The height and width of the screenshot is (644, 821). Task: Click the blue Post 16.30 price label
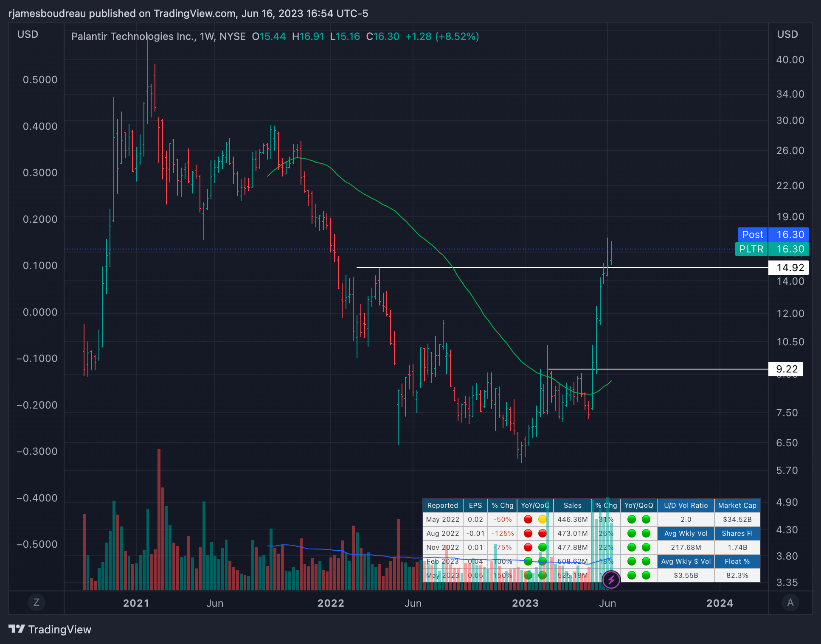tap(773, 235)
